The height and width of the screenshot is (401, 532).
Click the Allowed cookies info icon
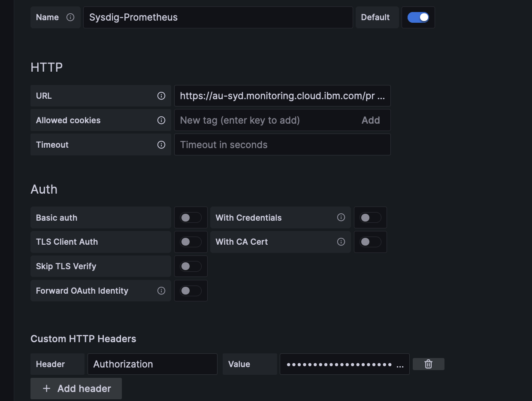pyautogui.click(x=161, y=120)
